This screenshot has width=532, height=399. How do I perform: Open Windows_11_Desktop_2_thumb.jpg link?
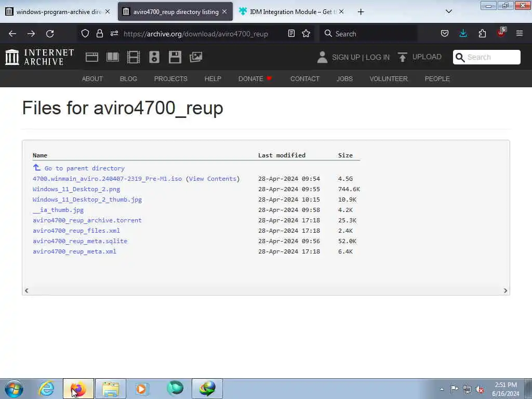87,199
